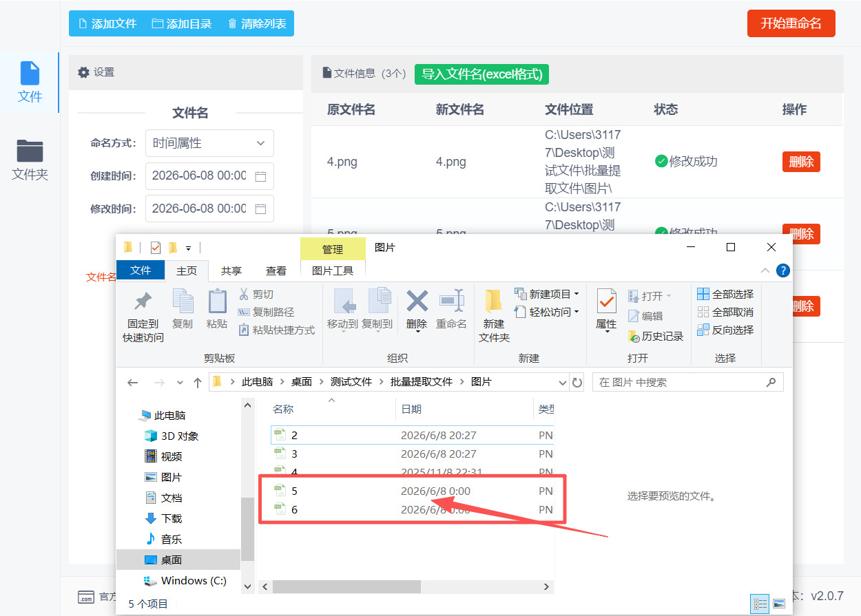Click the 管理 contextual tab
Viewport: 861px width, 616px height.
click(333, 248)
